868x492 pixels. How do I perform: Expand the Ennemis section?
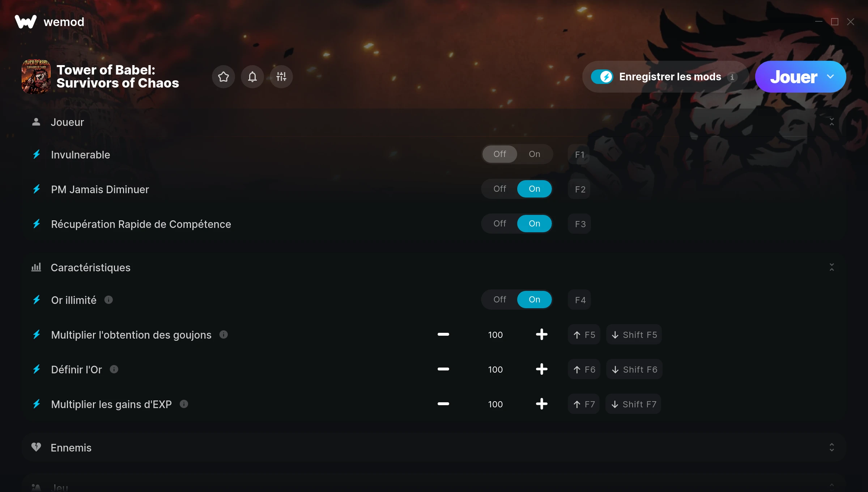click(831, 448)
